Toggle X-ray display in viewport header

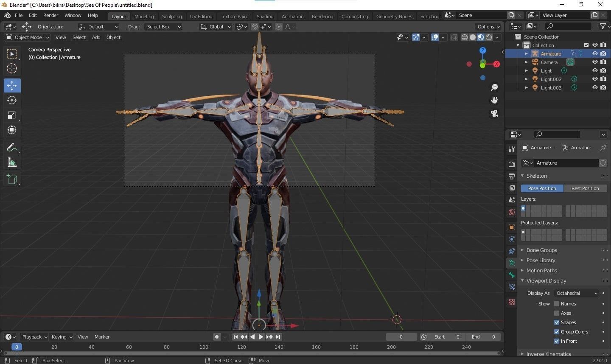pos(454,37)
